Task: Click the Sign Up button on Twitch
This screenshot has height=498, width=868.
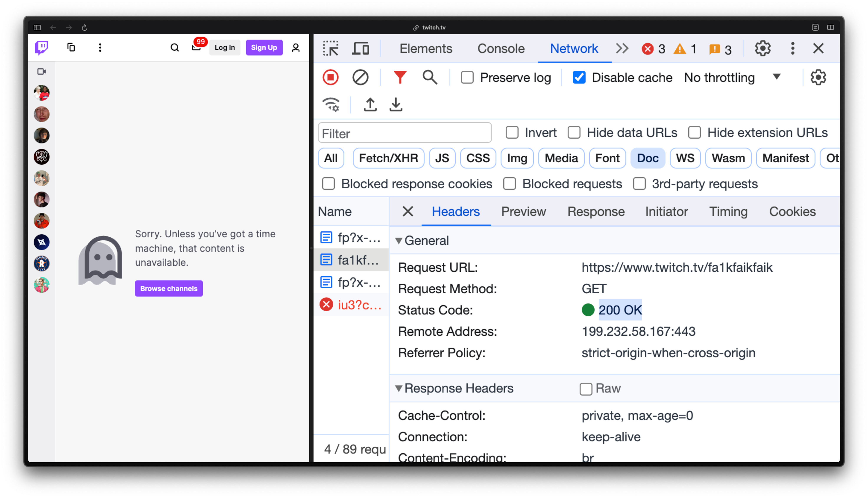Action: click(264, 47)
